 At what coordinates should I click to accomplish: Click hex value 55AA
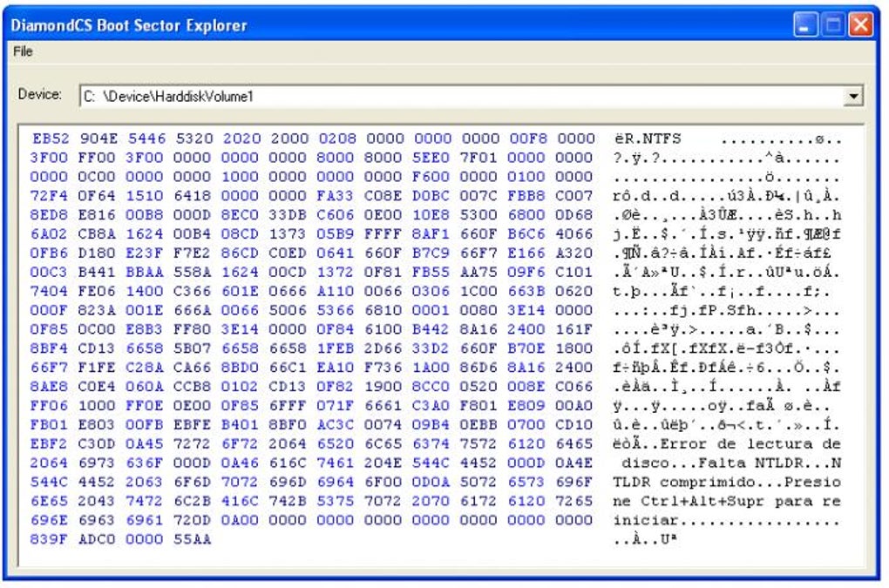[x=193, y=539]
